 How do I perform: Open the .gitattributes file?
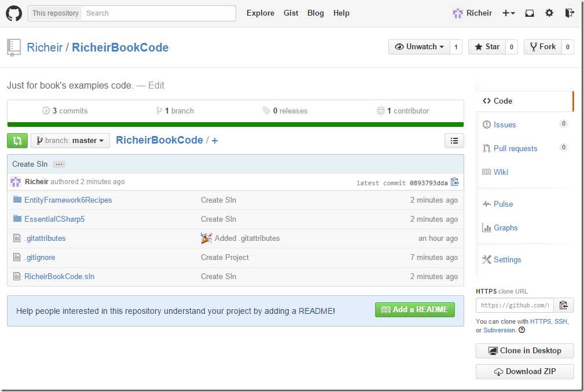pyautogui.click(x=45, y=239)
